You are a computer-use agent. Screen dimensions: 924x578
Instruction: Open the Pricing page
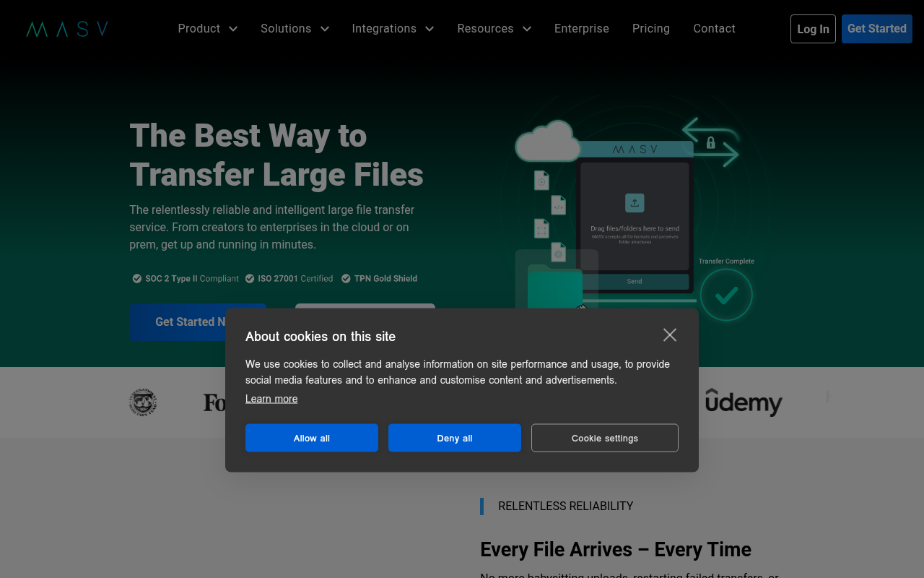click(651, 29)
